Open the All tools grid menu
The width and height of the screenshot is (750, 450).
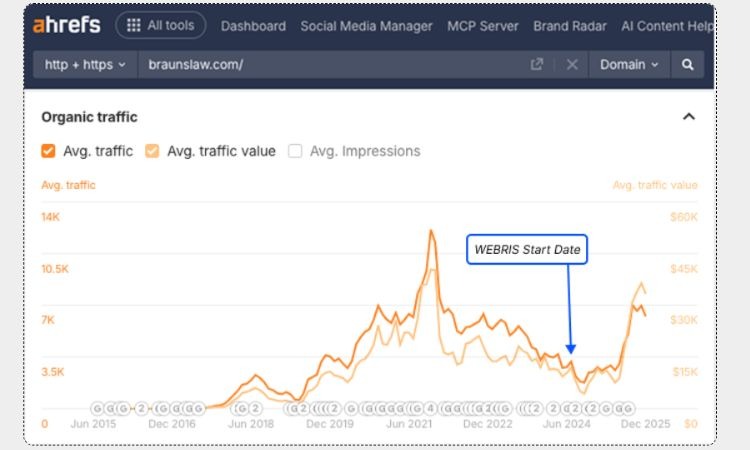point(161,26)
